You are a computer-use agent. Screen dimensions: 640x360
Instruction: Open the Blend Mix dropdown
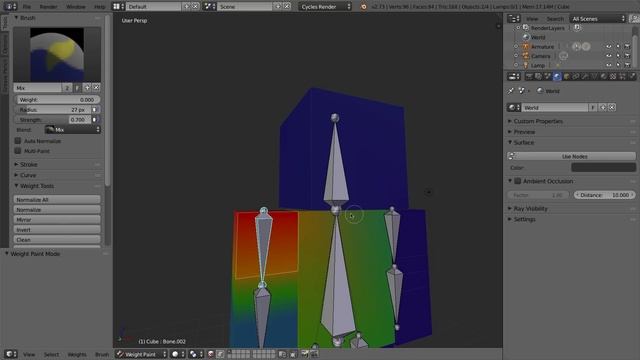point(73,129)
